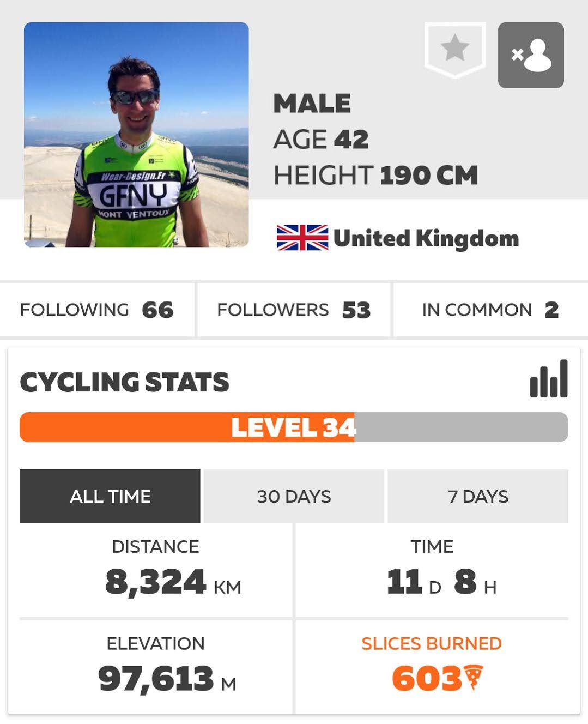Switch to the 7 DAYS tab

click(x=478, y=496)
